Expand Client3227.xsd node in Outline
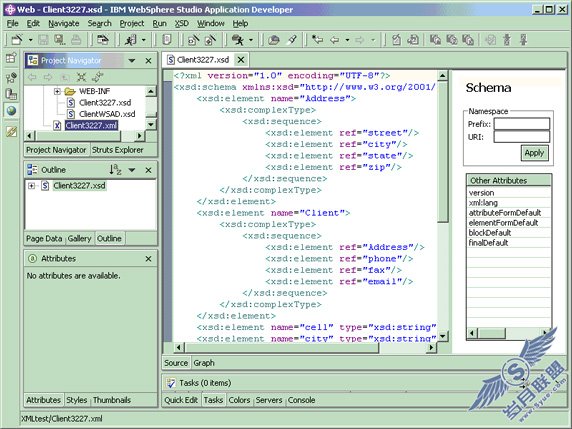The width and height of the screenshot is (572, 429). pyautogui.click(x=31, y=186)
